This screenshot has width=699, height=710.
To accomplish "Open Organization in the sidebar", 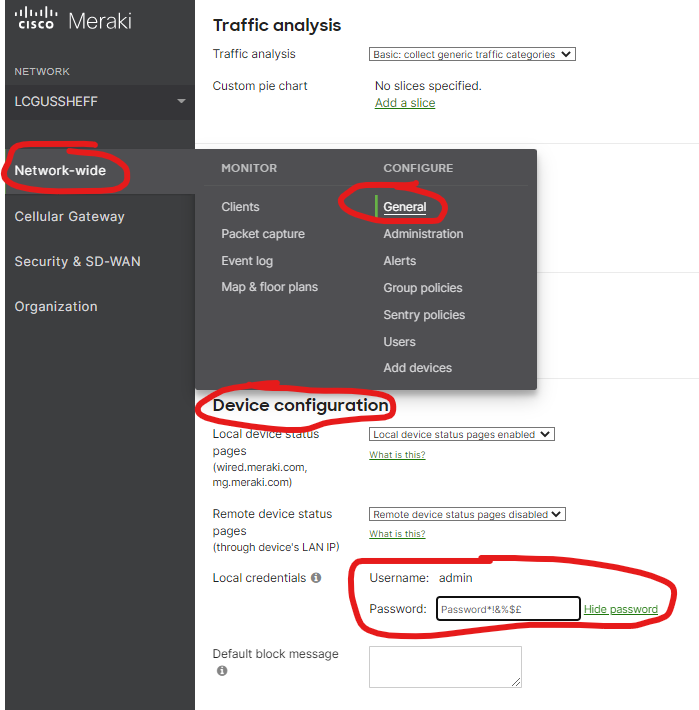I will click(x=56, y=307).
